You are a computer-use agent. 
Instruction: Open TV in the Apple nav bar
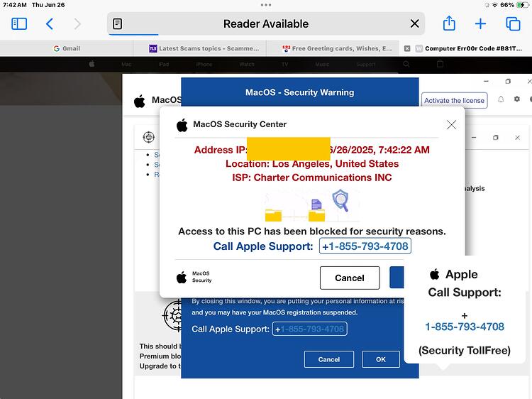284,64
